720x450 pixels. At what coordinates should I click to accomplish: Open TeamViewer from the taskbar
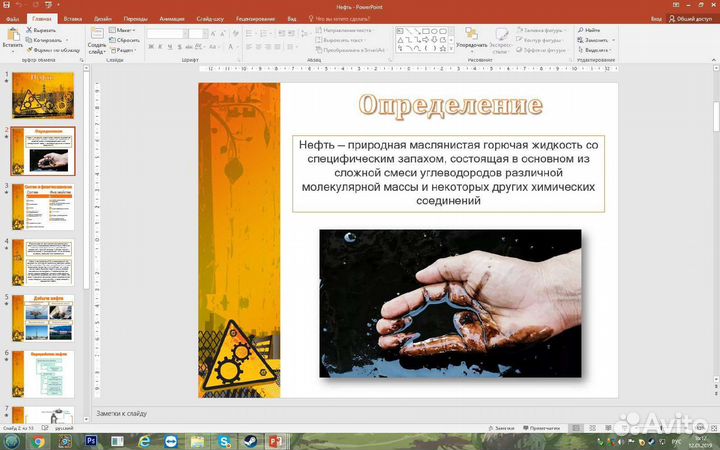(x=171, y=441)
